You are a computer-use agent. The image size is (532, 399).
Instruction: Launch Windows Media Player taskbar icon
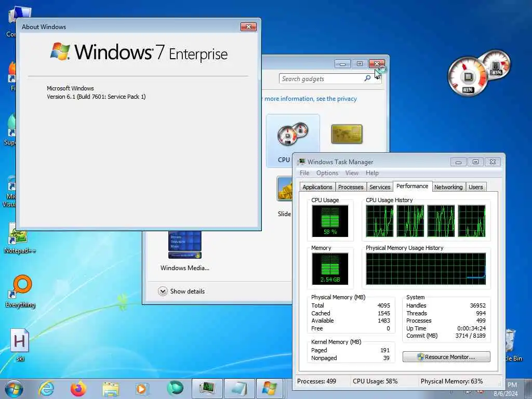141,389
